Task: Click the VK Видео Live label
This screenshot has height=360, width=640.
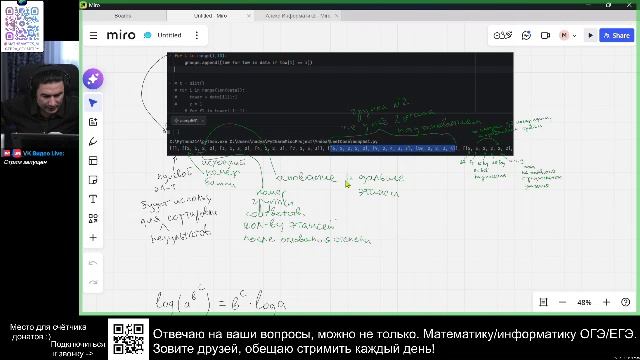Action: pos(43,153)
